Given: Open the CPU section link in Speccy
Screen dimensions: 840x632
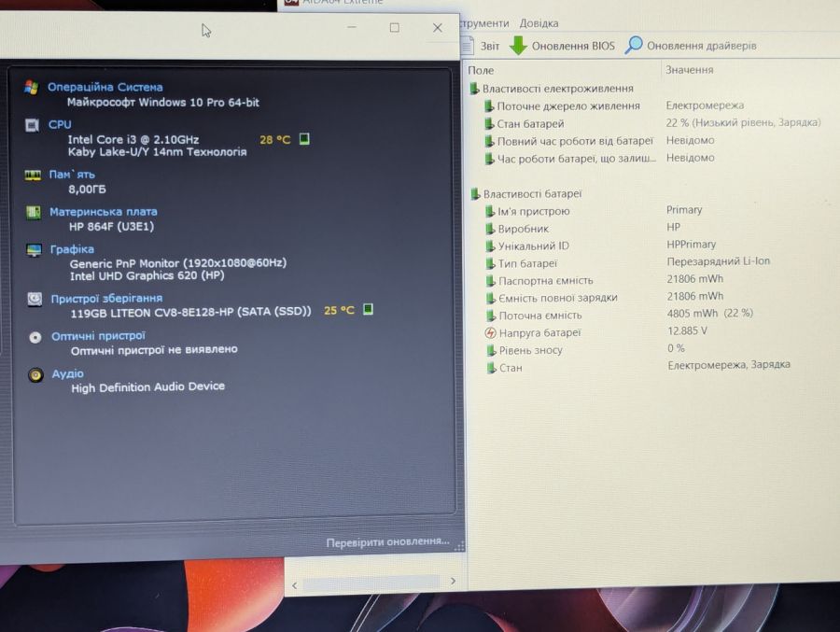Looking at the screenshot, I should [x=60, y=124].
